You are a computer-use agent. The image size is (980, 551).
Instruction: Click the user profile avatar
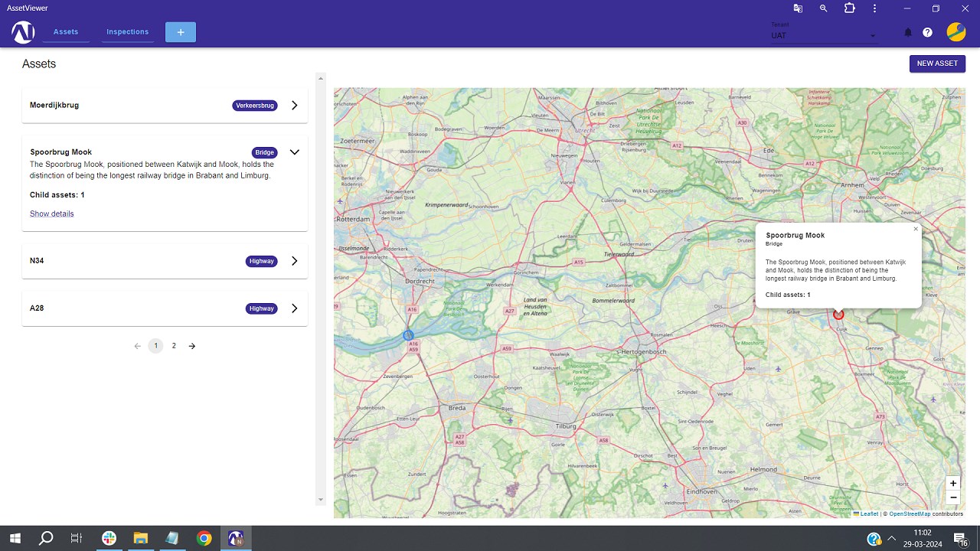pyautogui.click(x=956, y=31)
